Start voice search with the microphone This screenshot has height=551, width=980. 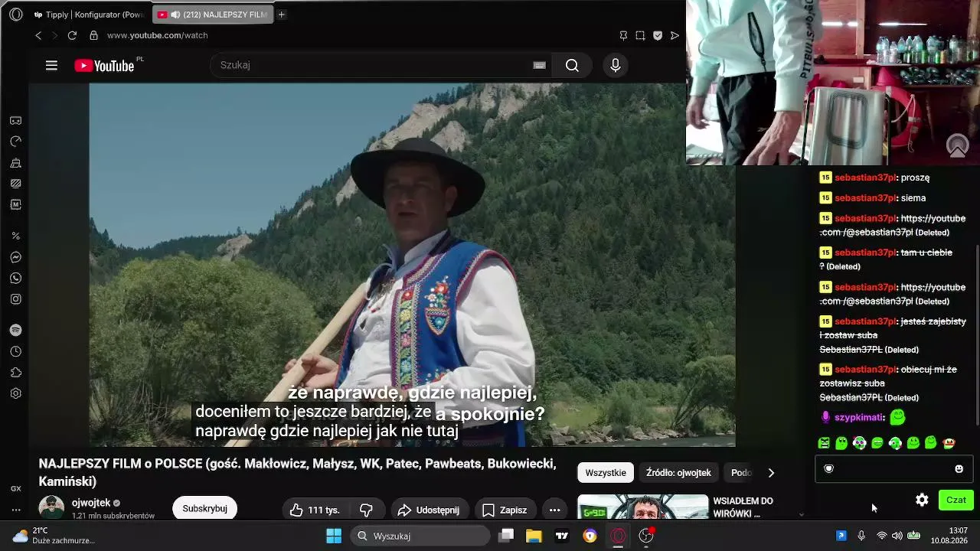click(615, 66)
